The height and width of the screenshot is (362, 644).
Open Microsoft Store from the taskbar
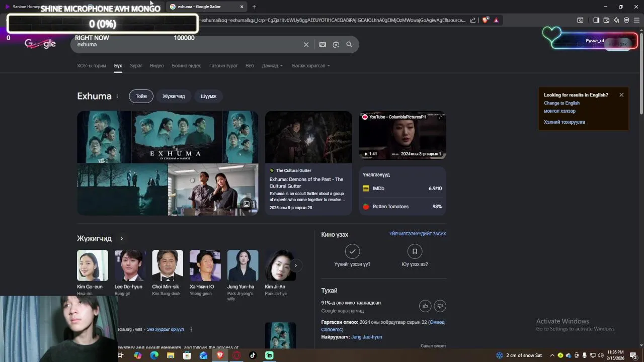click(187, 355)
